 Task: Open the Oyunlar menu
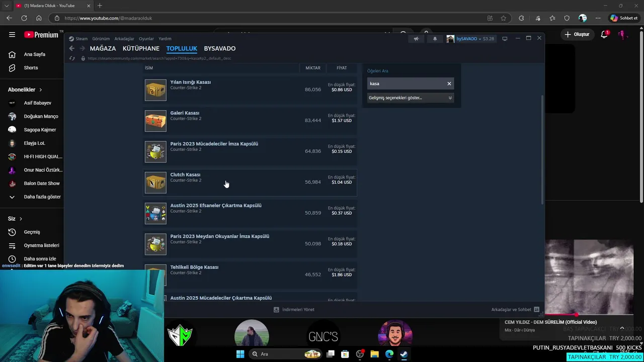coord(146,39)
